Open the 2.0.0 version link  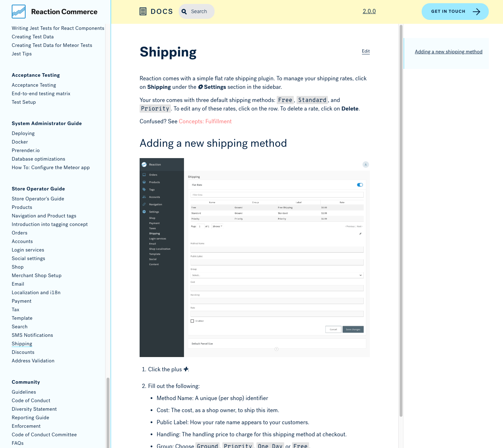(x=369, y=11)
